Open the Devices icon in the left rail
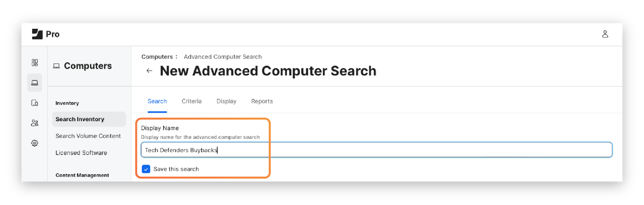The width and height of the screenshot is (644, 205). pyautogui.click(x=35, y=103)
